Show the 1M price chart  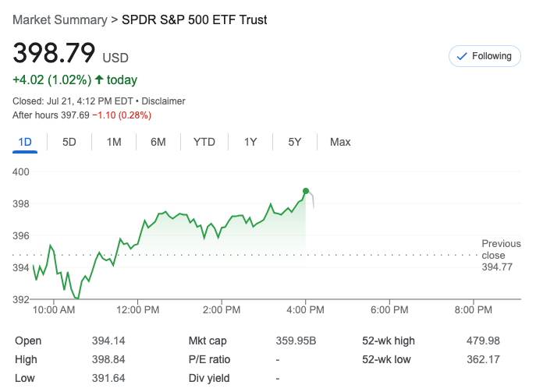[x=114, y=142]
